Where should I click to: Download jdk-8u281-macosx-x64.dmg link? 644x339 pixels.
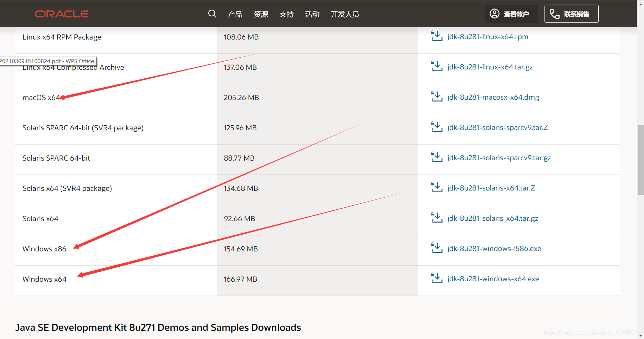(x=493, y=97)
